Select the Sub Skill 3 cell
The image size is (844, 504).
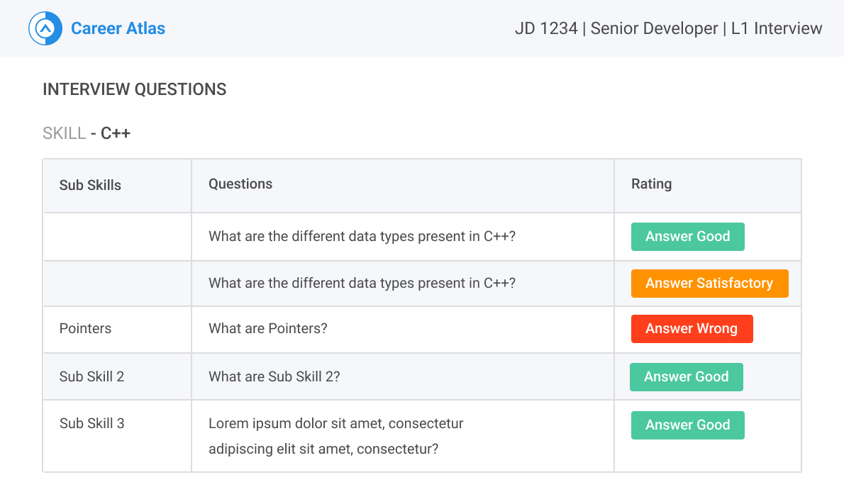pyautogui.click(x=91, y=424)
